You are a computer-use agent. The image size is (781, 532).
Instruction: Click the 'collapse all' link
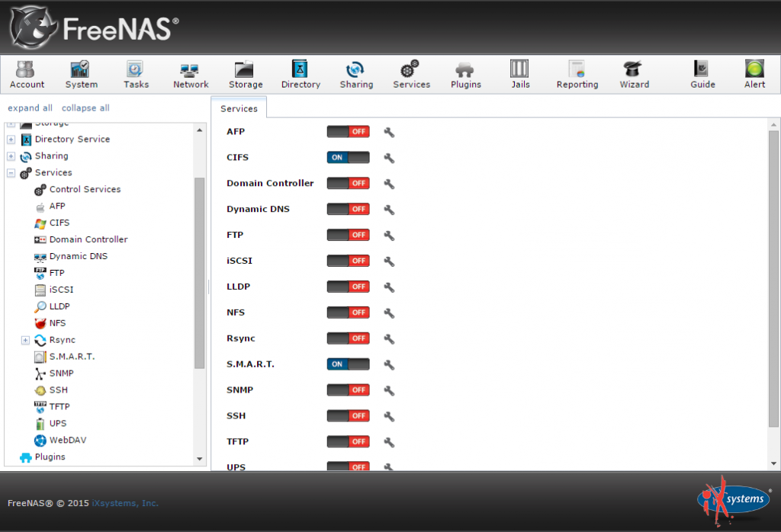point(85,107)
